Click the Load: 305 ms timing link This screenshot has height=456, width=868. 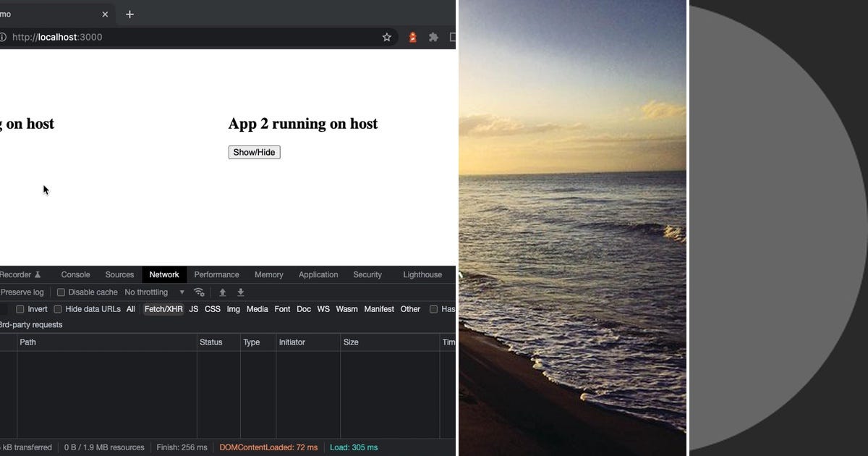tap(354, 447)
